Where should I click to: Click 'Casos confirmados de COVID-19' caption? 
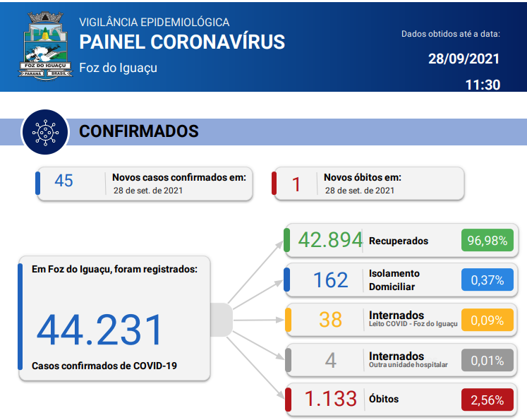pos(104,366)
